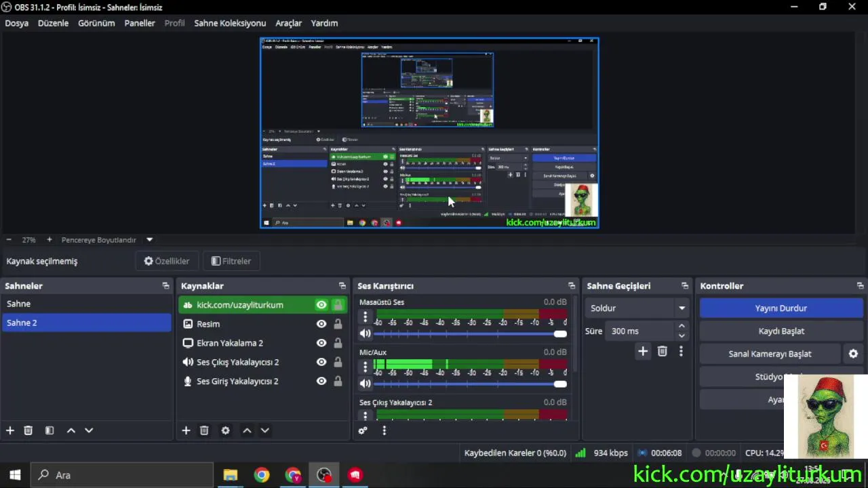Move source down arrow in Kaynaklar
This screenshot has height=488, width=868.
(x=265, y=430)
